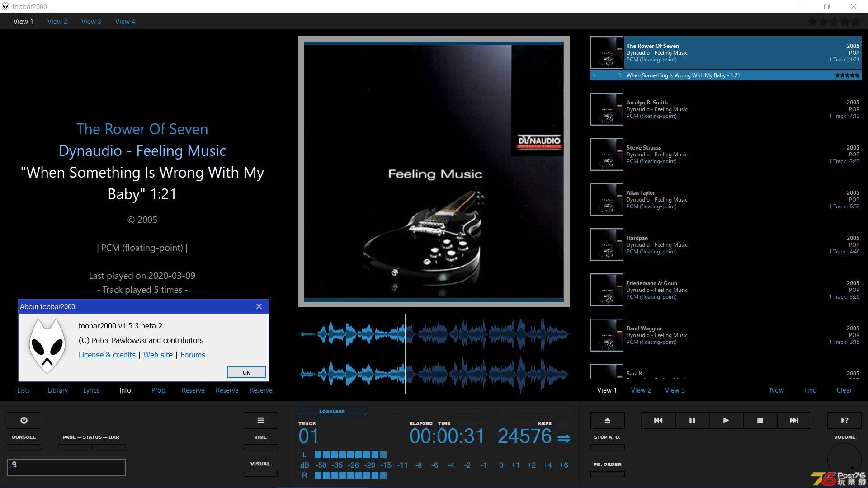Screen dimensions: 868x488
Task: Select the Lyrics tab
Action: (90, 389)
